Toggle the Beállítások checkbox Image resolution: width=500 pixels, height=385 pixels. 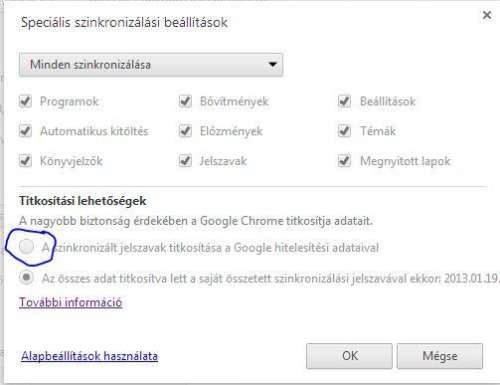344,101
